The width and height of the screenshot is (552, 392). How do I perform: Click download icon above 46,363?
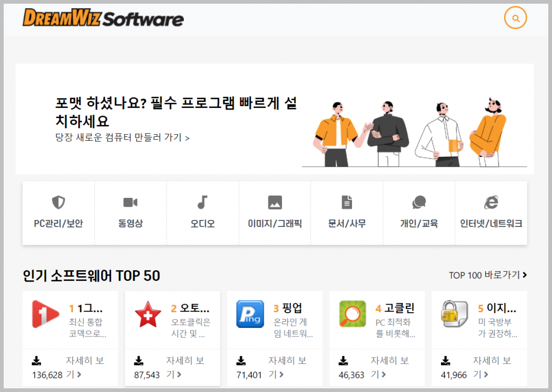tap(343, 361)
